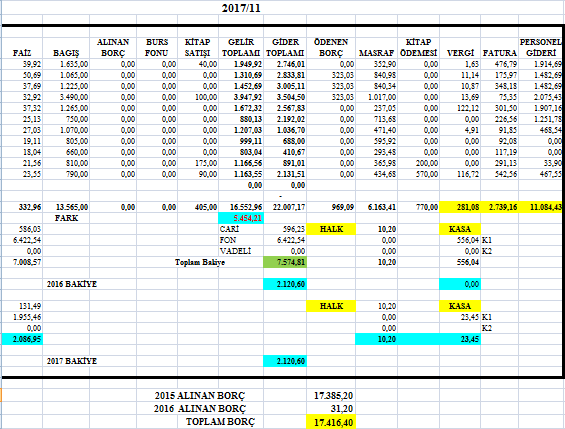Click the FAİZ column header
This screenshot has height=429, width=565.
22,53
